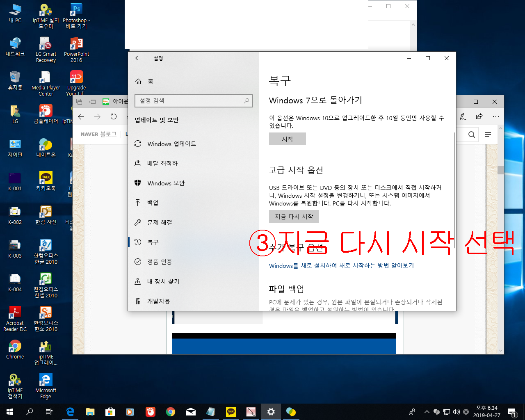Click 지금 다시 시작 button

click(294, 217)
